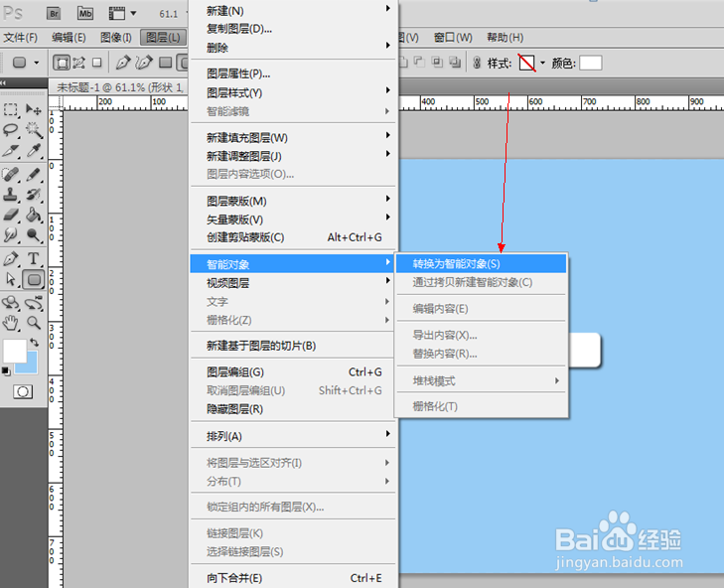Click the foreground color swatch
Viewport: 724px width, 588px height.
[x=14, y=351]
